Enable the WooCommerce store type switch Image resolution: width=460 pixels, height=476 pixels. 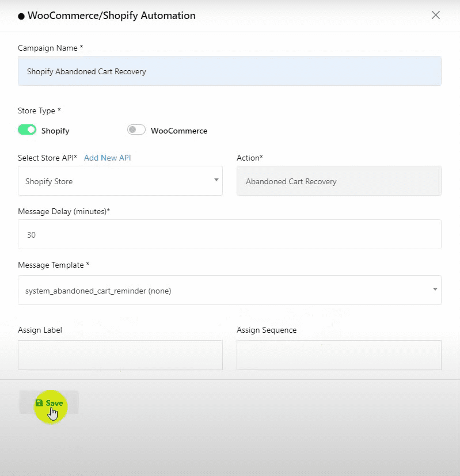pyautogui.click(x=136, y=130)
